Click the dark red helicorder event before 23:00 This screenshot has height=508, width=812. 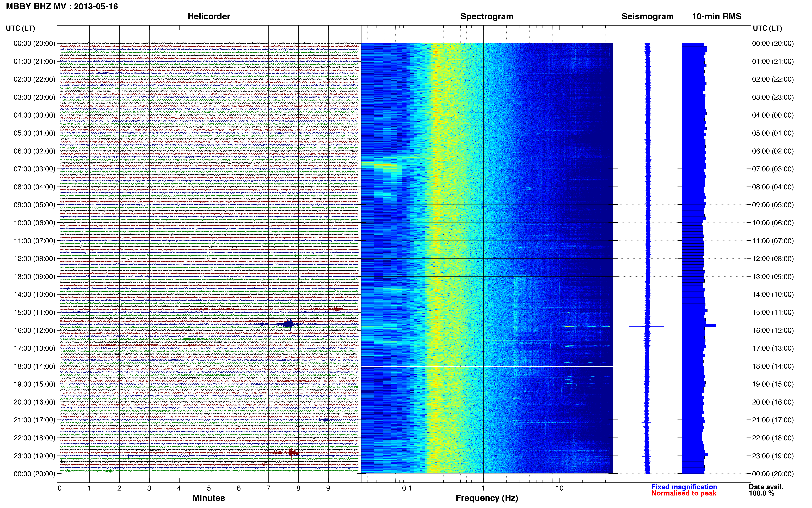point(292,453)
